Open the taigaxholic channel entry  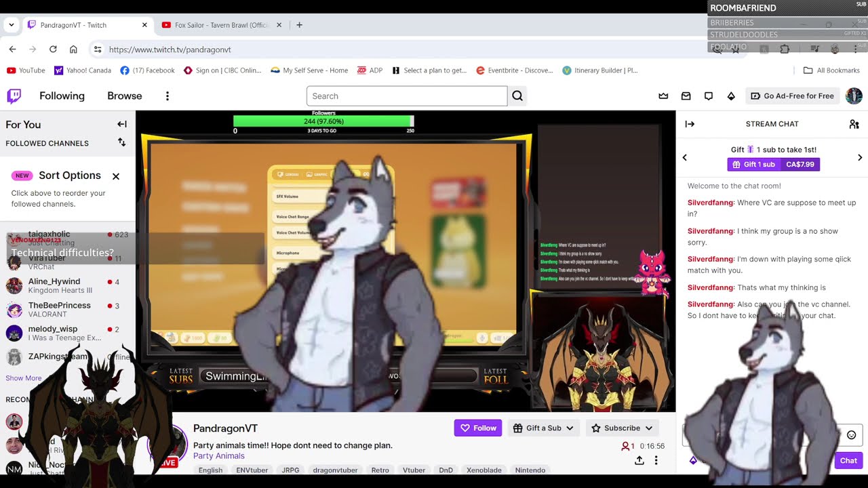coord(68,238)
